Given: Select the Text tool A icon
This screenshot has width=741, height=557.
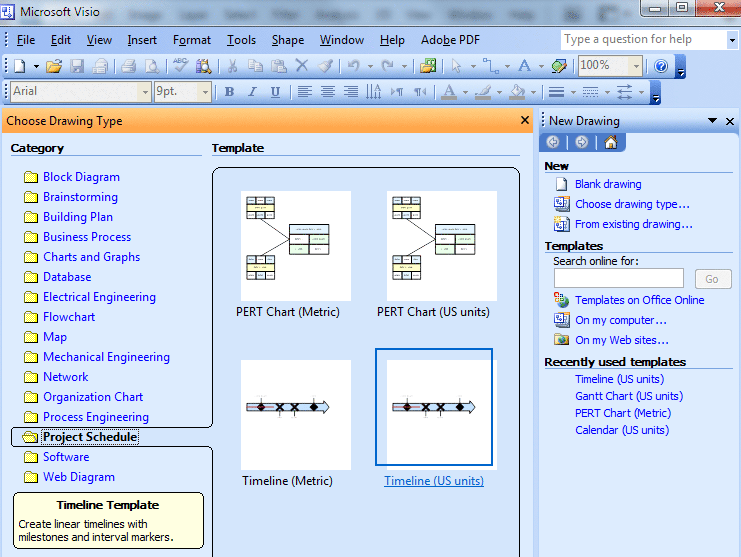Looking at the screenshot, I should [x=525, y=66].
